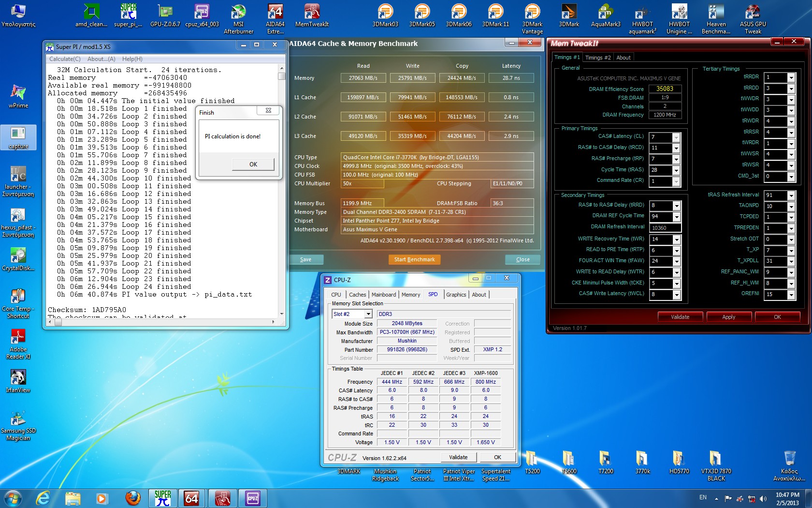Open the GPU-Z.0.6.7 desktop icon
This screenshot has width=812, height=508.
(x=165, y=15)
